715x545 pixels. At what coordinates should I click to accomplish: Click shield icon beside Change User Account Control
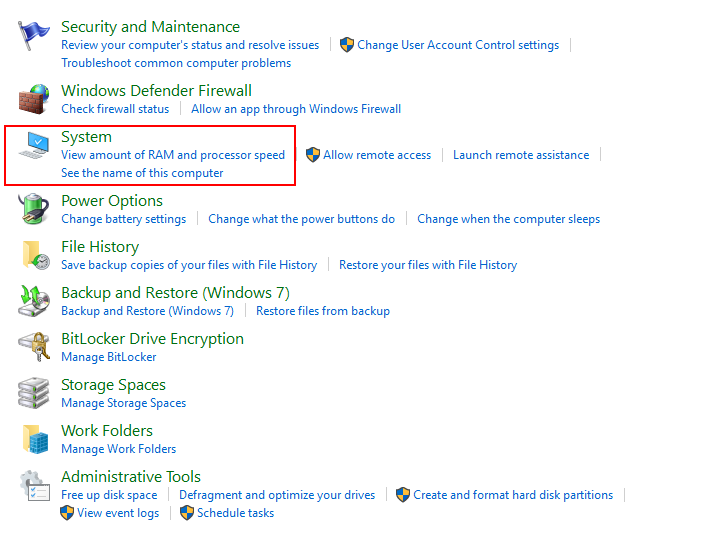(x=347, y=45)
